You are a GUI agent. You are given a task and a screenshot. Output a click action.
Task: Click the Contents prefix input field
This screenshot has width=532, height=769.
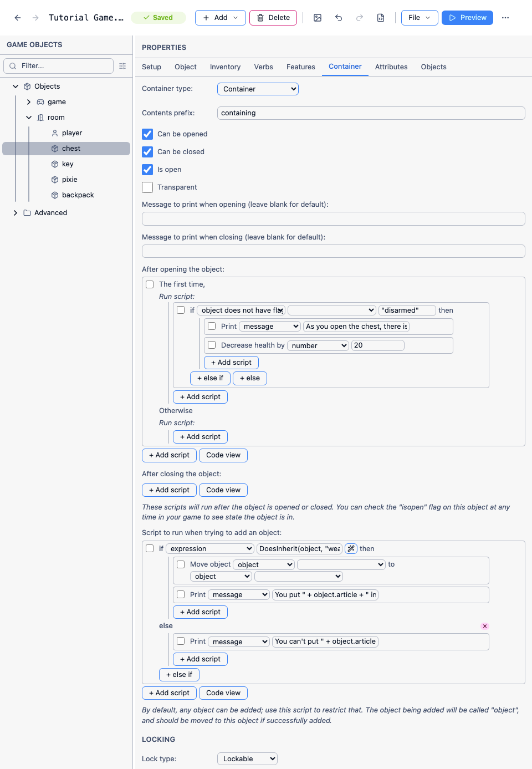click(x=371, y=113)
